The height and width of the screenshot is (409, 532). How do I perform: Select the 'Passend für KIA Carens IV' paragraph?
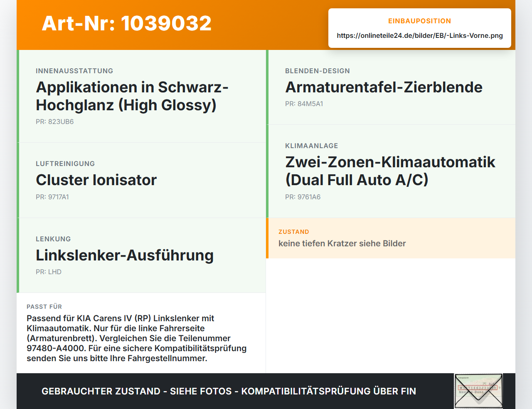click(137, 338)
